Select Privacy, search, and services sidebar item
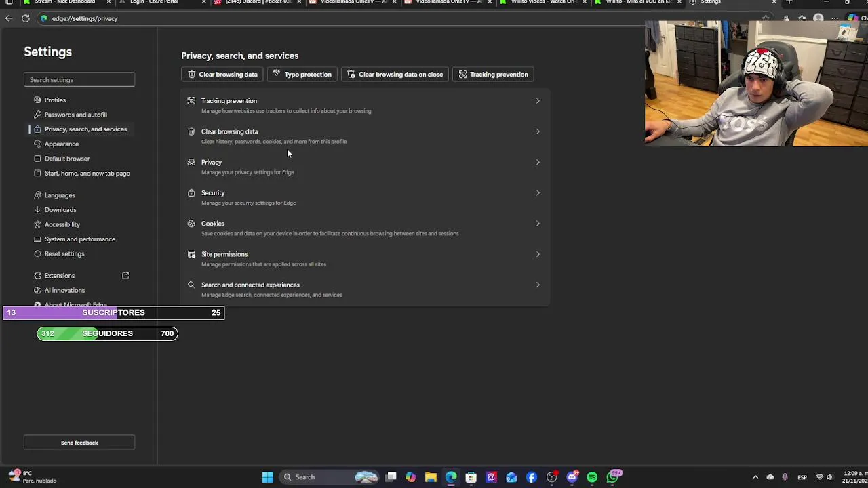868x488 pixels. (79, 129)
